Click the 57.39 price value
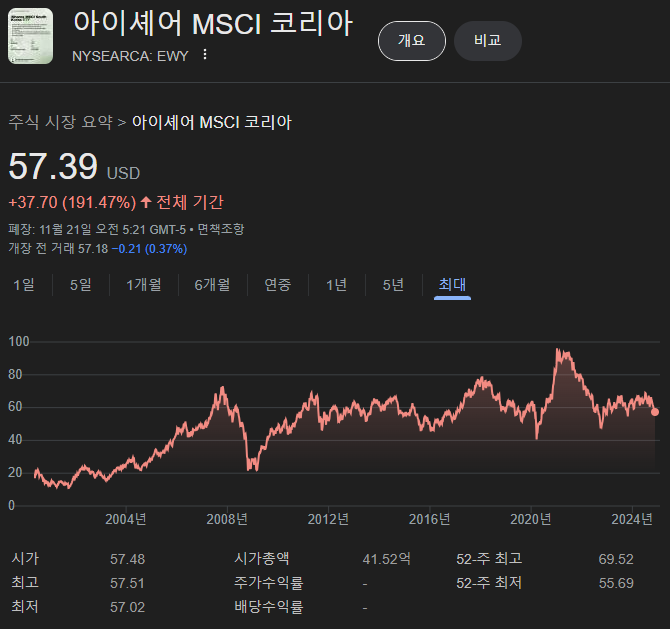The width and height of the screenshot is (670, 629). (x=53, y=166)
